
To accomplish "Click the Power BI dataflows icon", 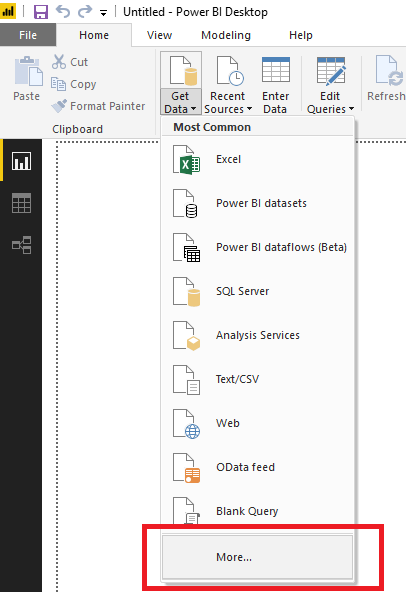I will [186, 248].
